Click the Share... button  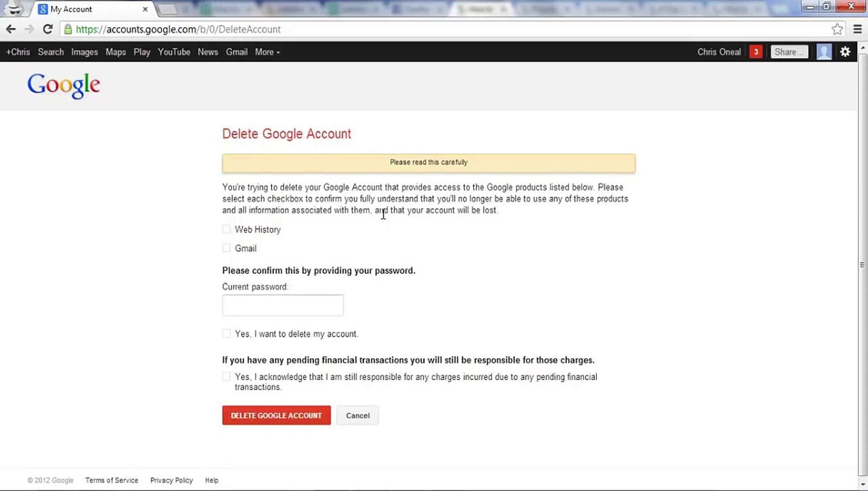(x=789, y=52)
